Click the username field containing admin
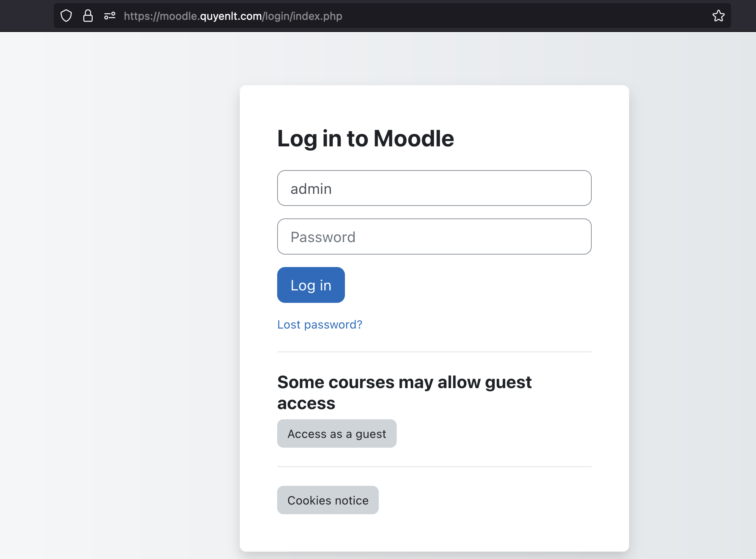This screenshot has height=559, width=756. pyautogui.click(x=434, y=188)
